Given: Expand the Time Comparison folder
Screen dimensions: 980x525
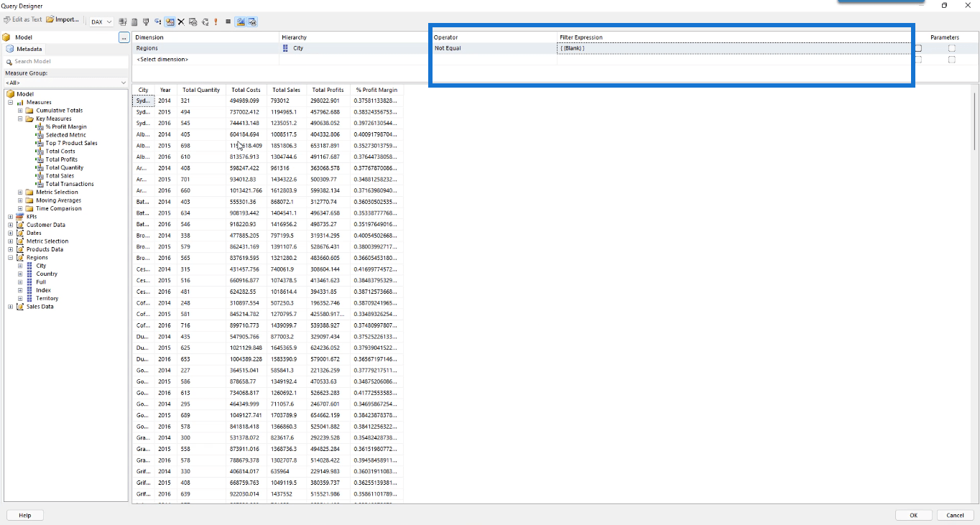Looking at the screenshot, I should [20, 208].
